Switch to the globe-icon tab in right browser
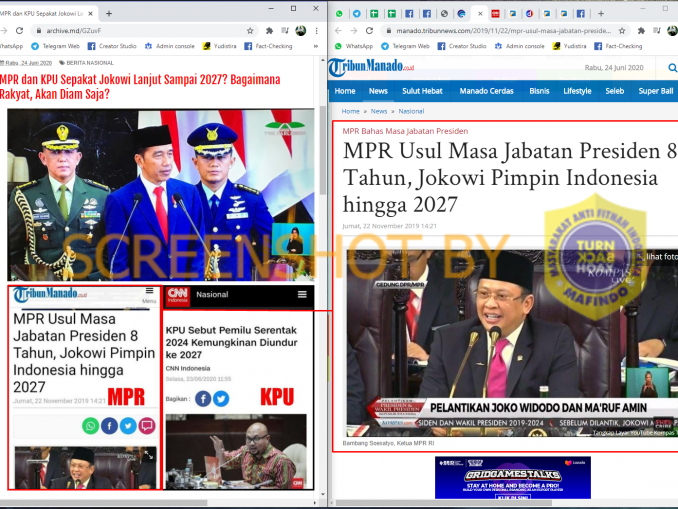This screenshot has width=678, height=509. (444, 14)
